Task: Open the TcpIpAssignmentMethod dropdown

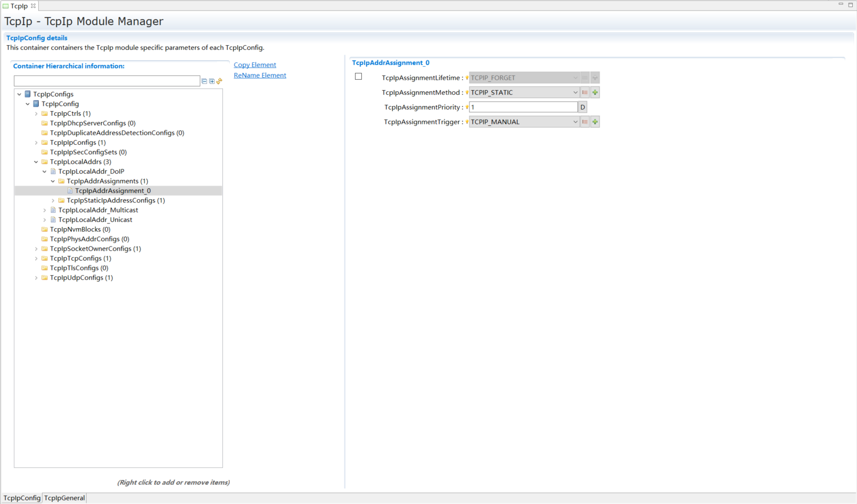Action: click(575, 92)
